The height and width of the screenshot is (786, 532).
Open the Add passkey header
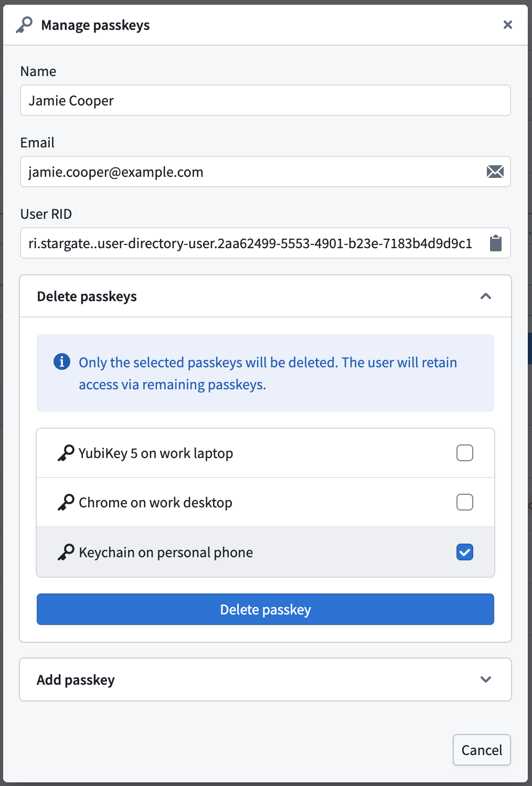tap(265, 679)
